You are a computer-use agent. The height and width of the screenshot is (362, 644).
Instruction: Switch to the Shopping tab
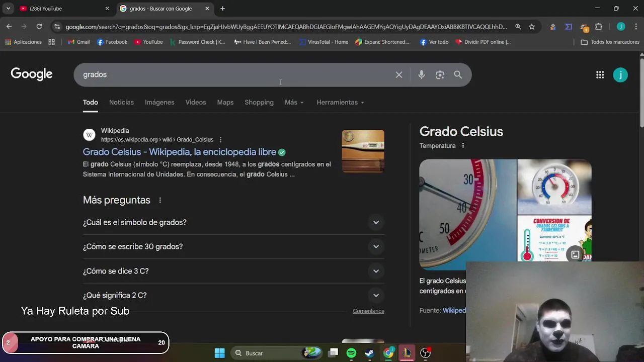259,102
